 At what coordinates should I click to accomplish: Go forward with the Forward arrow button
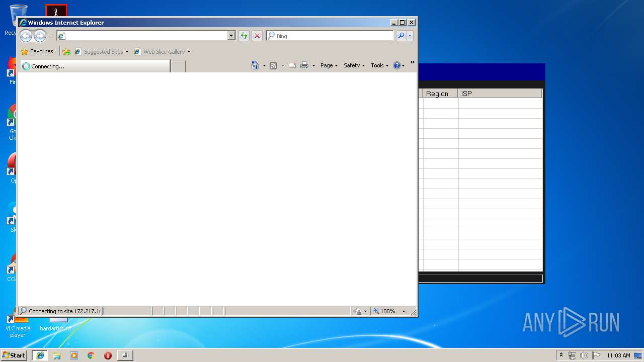pos(40,36)
